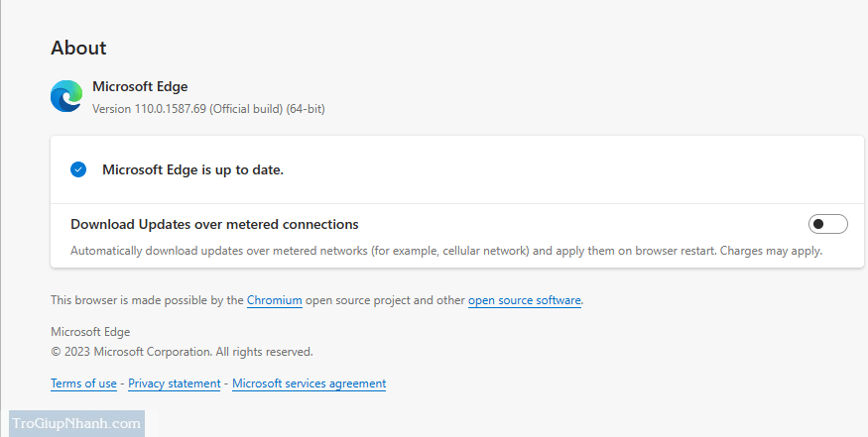Click the Microsoft Edge name beside the logo
868x437 pixels.
[140, 87]
